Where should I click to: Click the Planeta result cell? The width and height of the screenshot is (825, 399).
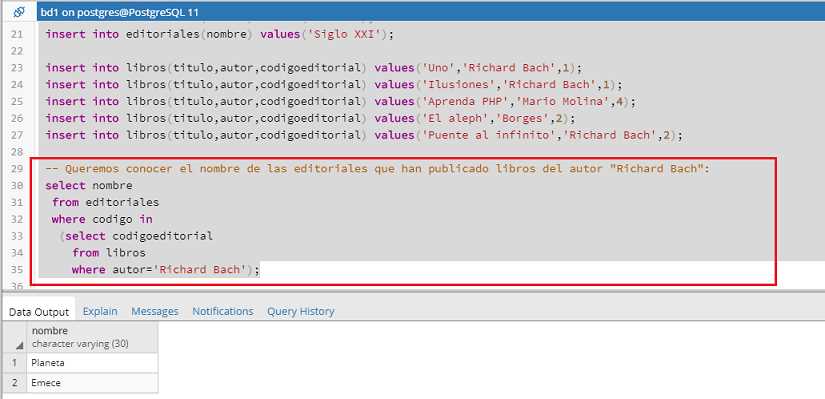click(92, 363)
